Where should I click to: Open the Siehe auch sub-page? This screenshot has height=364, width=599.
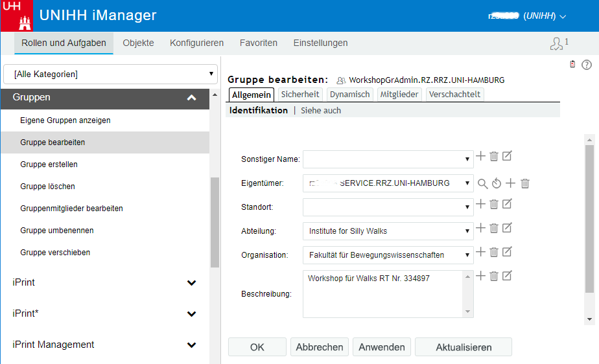[321, 111]
